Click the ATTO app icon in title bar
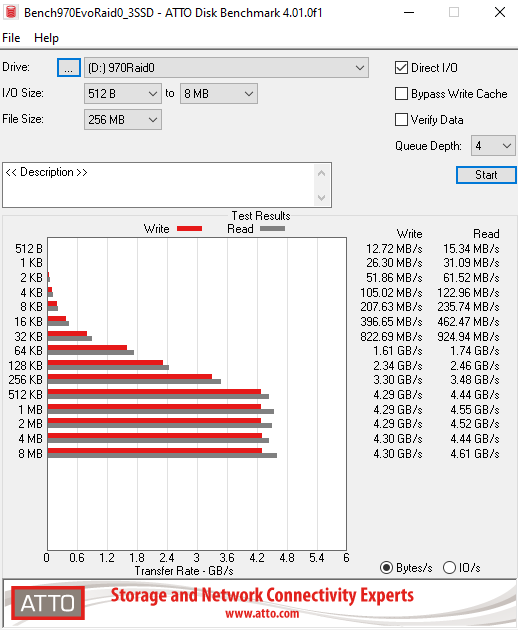 click(11, 12)
